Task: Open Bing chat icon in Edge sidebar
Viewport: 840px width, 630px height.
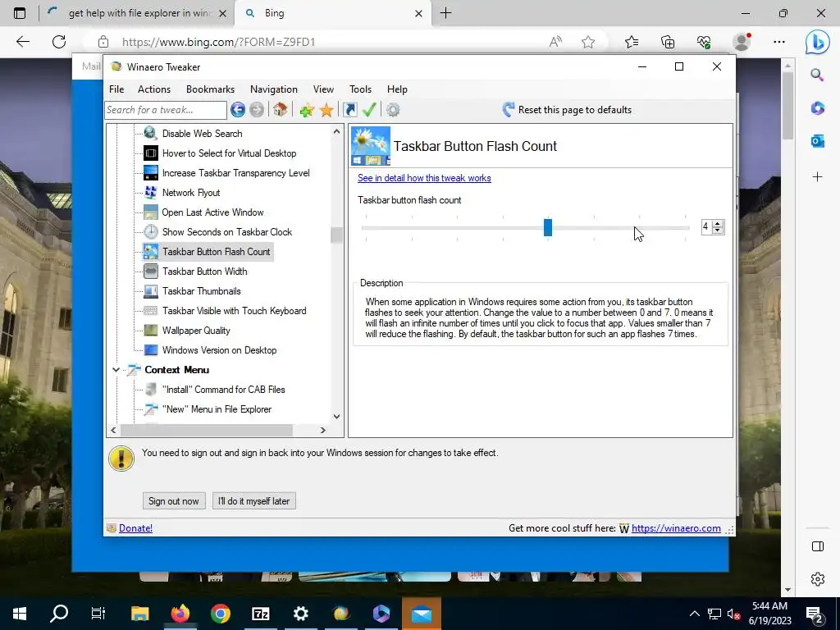Action: click(x=818, y=42)
